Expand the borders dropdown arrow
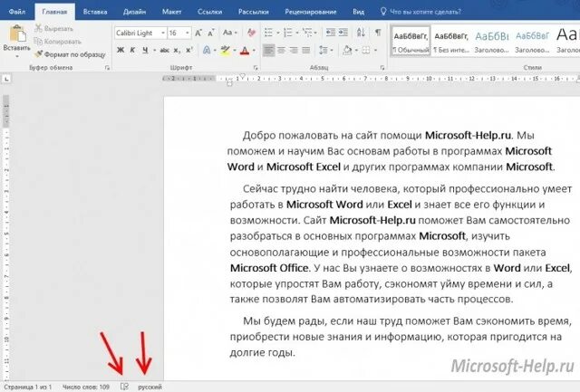 (375, 51)
